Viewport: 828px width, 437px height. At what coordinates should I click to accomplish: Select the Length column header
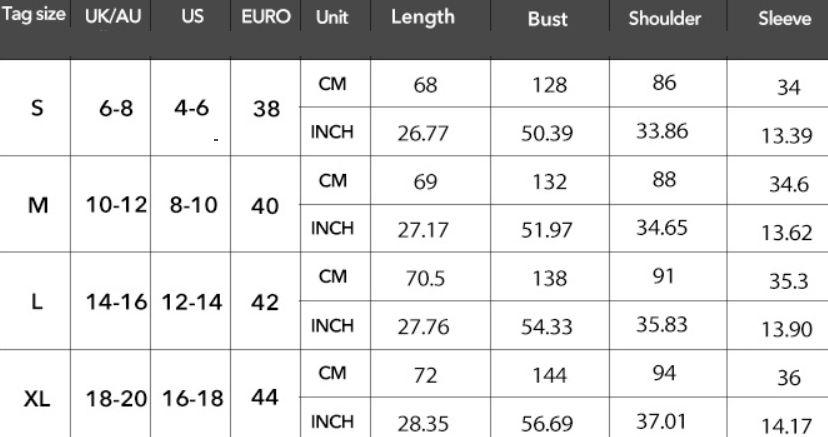[x=423, y=19]
